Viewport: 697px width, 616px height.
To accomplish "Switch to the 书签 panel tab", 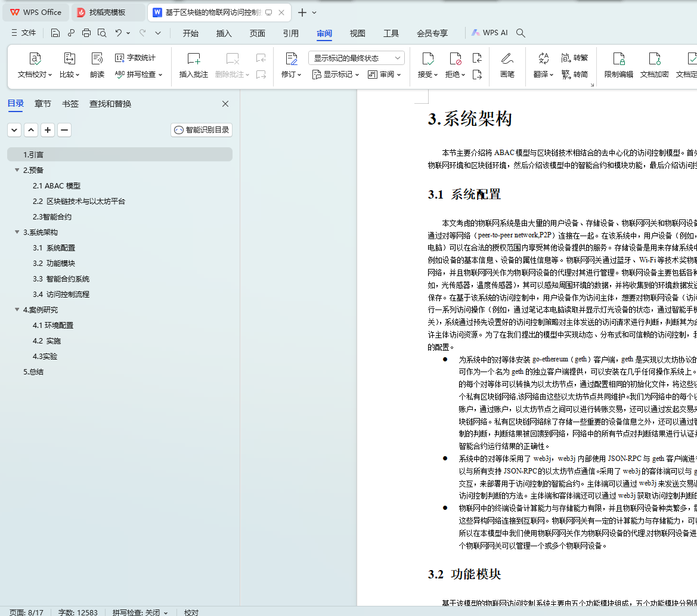I will [70, 104].
